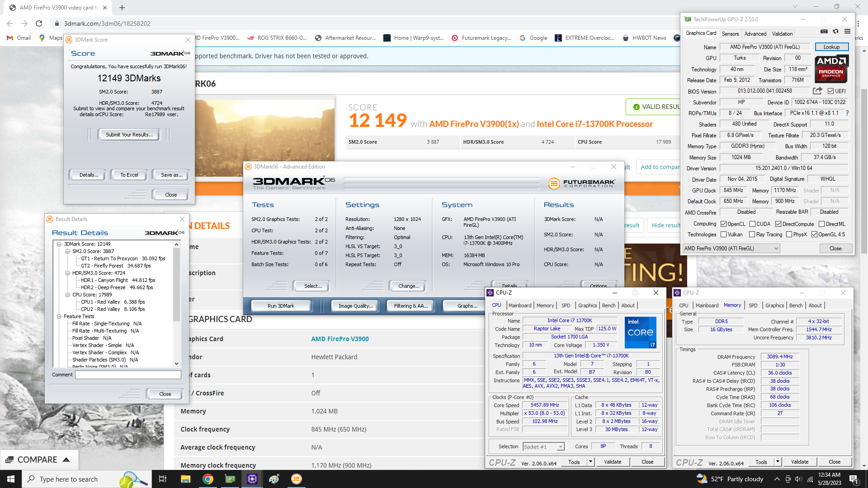The height and width of the screenshot is (488, 868).
Task: Close the AMD FirePro V3900 browser tab
Action: 105,8
